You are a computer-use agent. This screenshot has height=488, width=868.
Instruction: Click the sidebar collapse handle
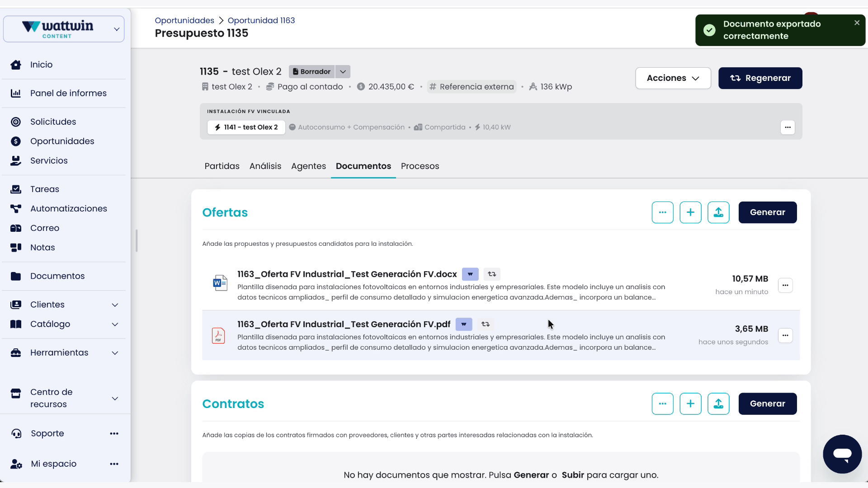click(x=137, y=240)
